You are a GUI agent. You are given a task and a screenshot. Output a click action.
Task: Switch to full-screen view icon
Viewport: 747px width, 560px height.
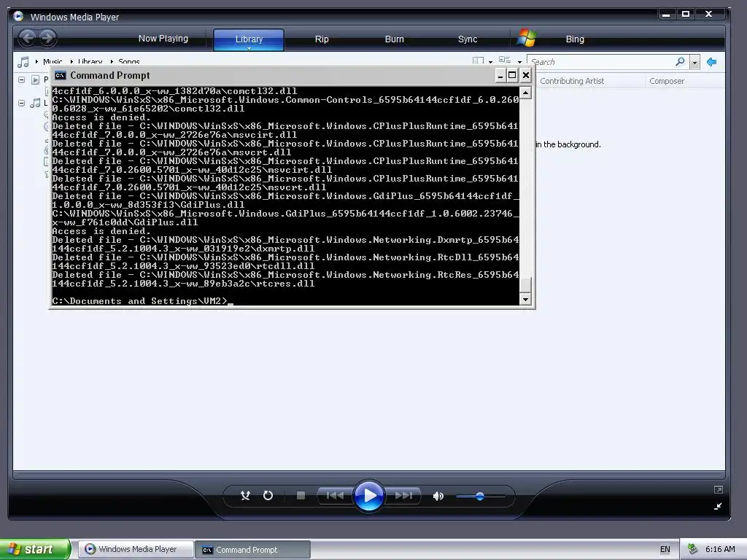(x=719, y=489)
